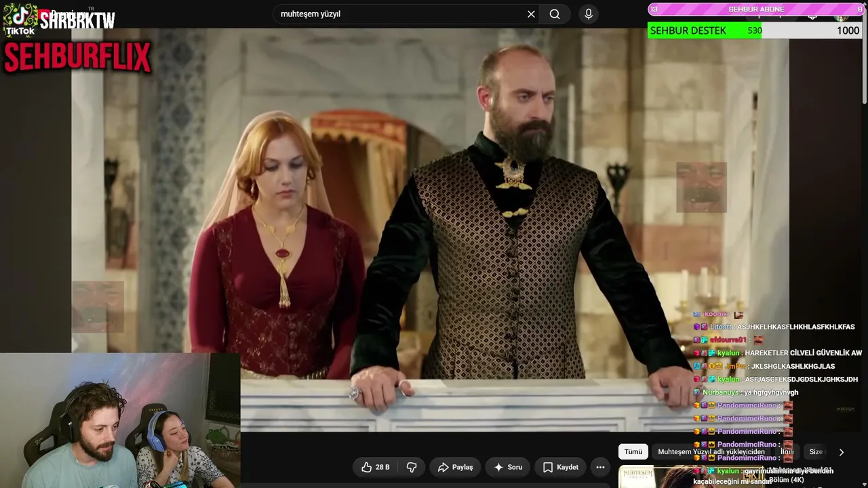Open the three-dot more actions menu
The height and width of the screenshot is (488, 868).
coord(600,467)
